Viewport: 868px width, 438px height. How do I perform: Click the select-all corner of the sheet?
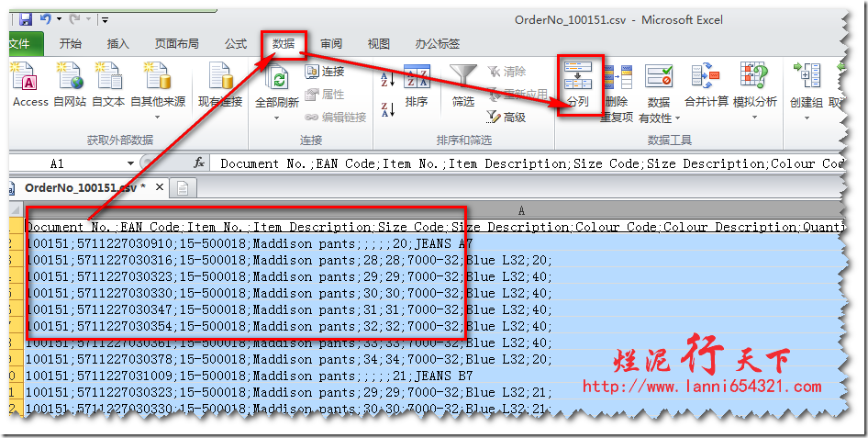pos(17,210)
